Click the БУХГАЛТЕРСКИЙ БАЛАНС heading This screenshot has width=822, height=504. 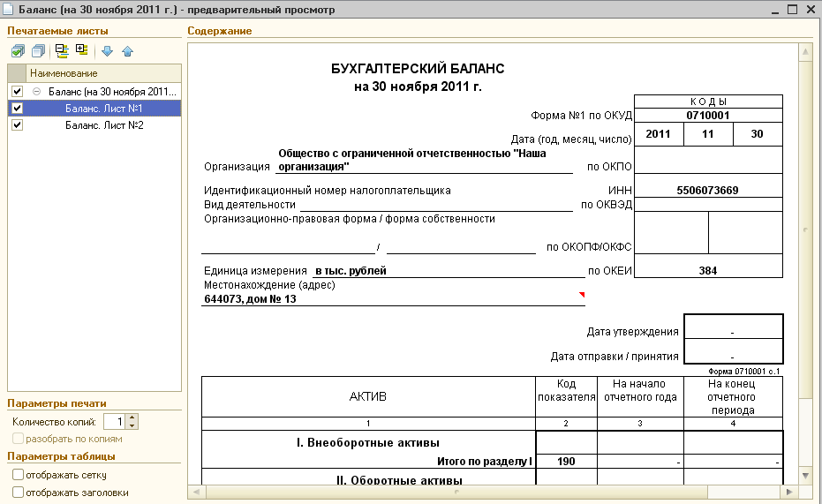tap(418, 69)
